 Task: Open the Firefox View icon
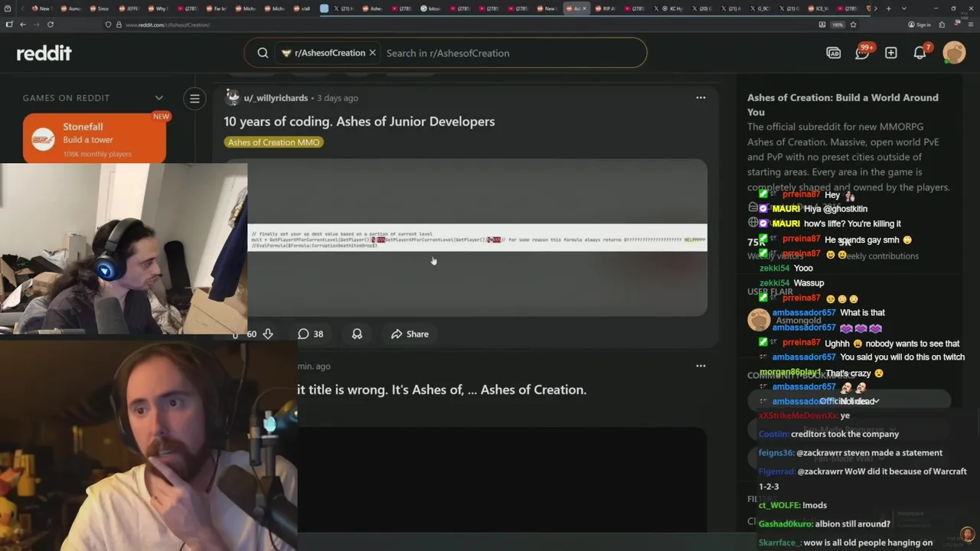pos(8,8)
